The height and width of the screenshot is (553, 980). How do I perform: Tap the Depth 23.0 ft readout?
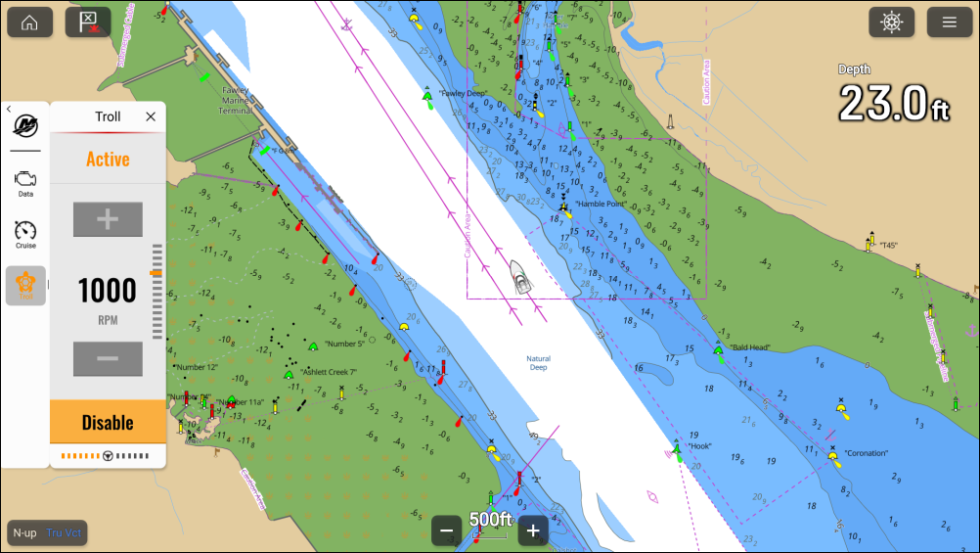[893, 95]
